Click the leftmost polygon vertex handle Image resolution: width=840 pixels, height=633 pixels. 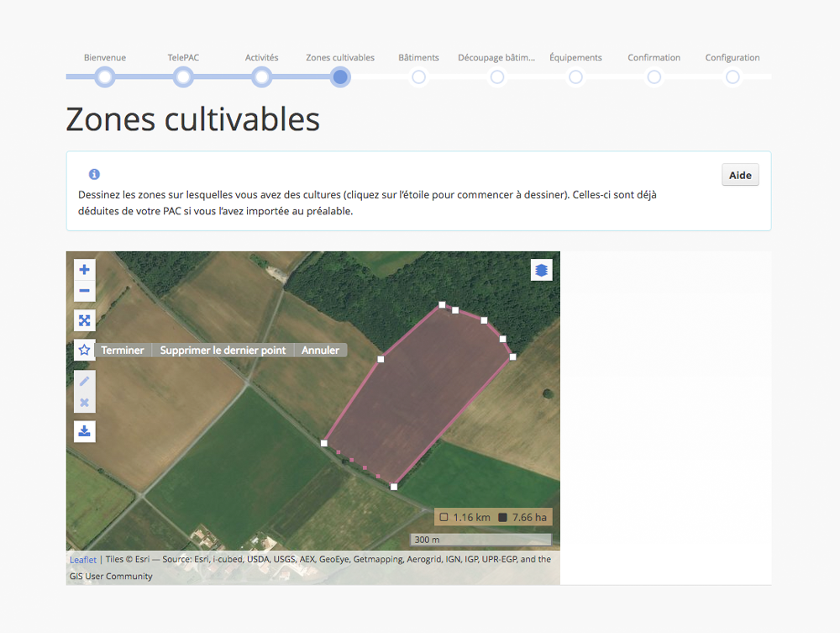click(323, 443)
